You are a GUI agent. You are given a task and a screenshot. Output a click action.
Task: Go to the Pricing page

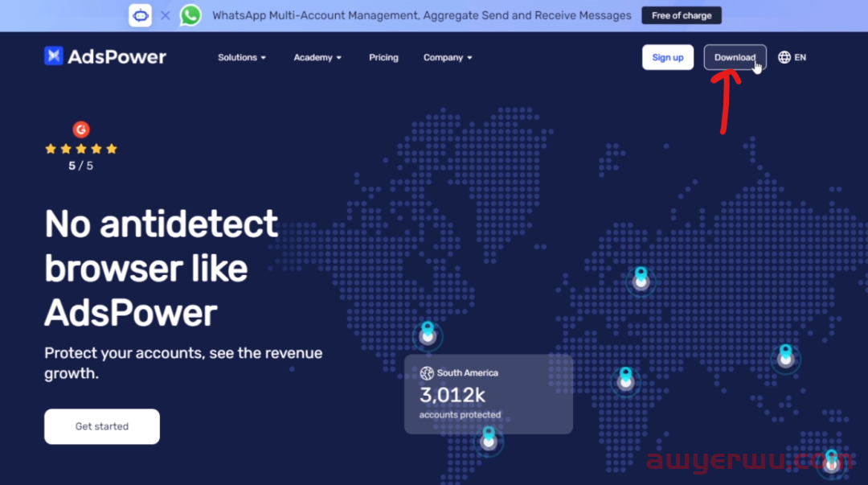(383, 58)
